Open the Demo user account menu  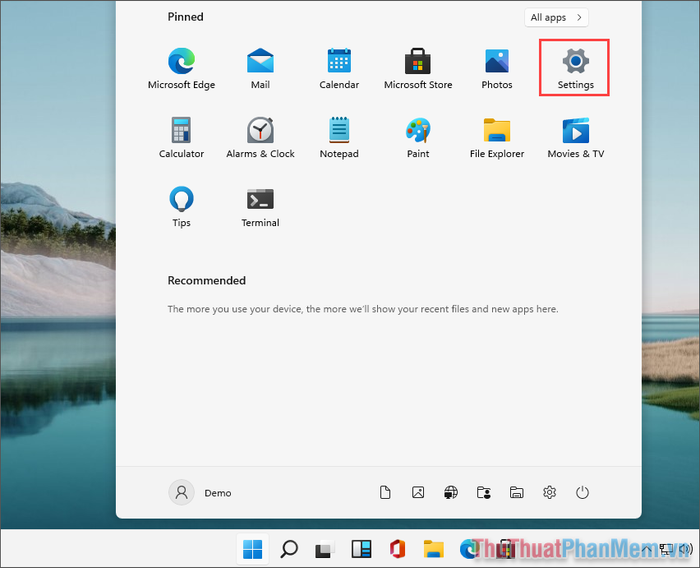click(200, 493)
